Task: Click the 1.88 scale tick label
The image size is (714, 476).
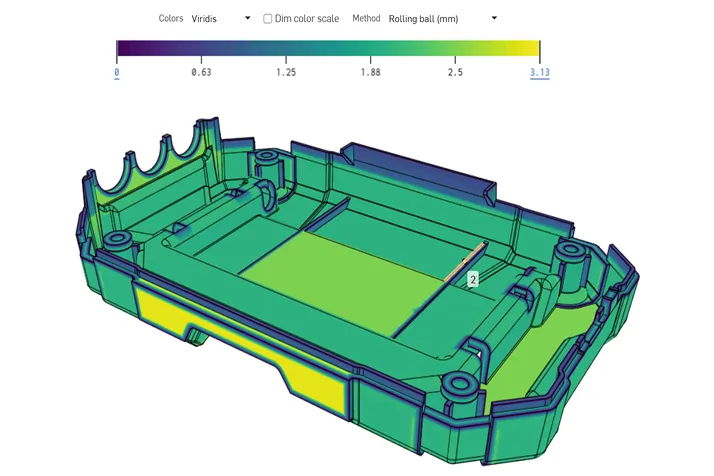Action: pyautogui.click(x=371, y=72)
